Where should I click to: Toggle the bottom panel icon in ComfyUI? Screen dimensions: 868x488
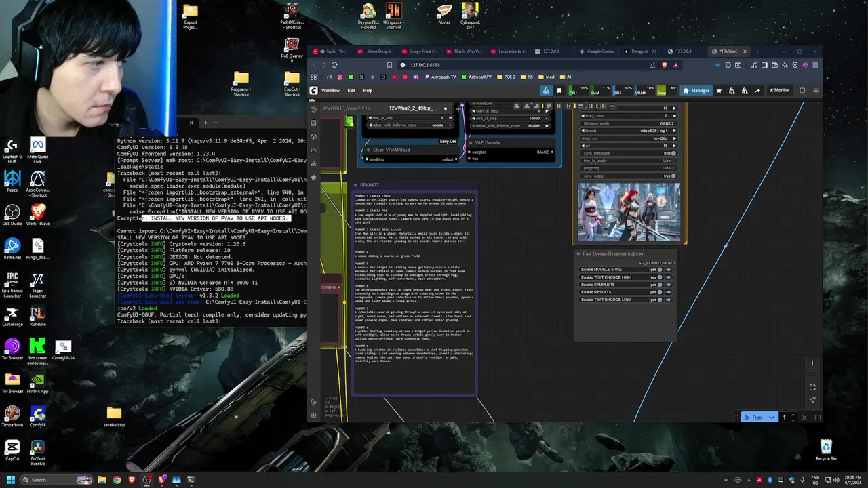pos(802,90)
